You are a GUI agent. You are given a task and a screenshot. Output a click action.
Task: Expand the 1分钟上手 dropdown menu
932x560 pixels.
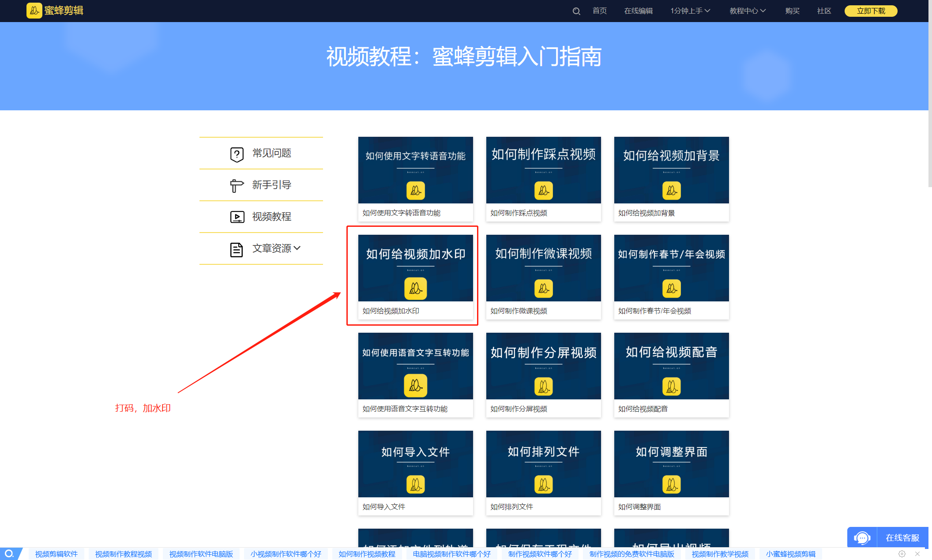[x=690, y=11]
